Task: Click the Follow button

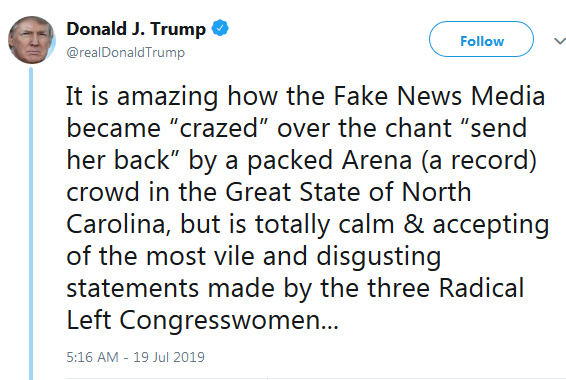Action: click(x=481, y=39)
